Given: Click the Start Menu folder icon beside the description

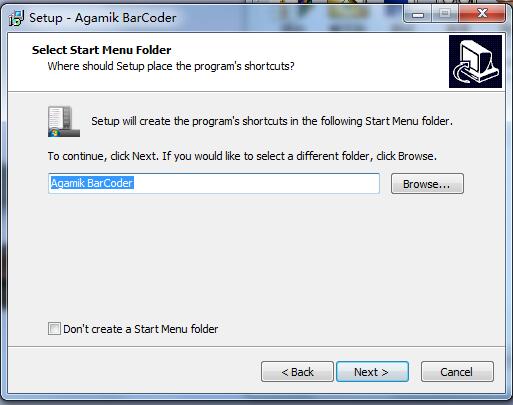Looking at the screenshot, I should coord(64,121).
